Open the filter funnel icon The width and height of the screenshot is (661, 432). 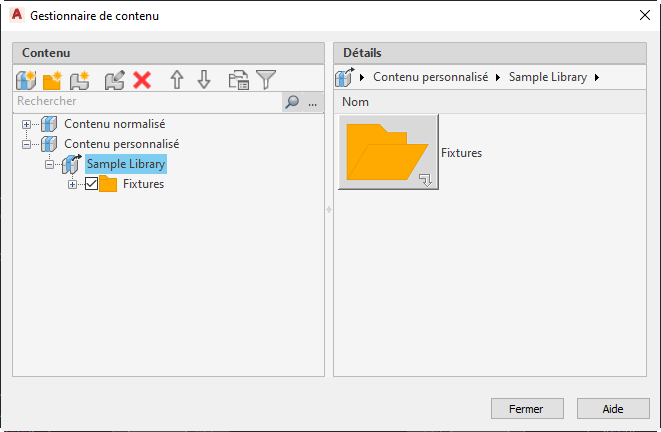266,80
